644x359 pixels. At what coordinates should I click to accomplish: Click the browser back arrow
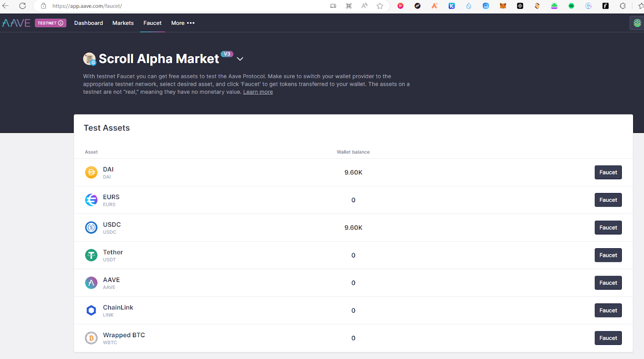(x=6, y=6)
